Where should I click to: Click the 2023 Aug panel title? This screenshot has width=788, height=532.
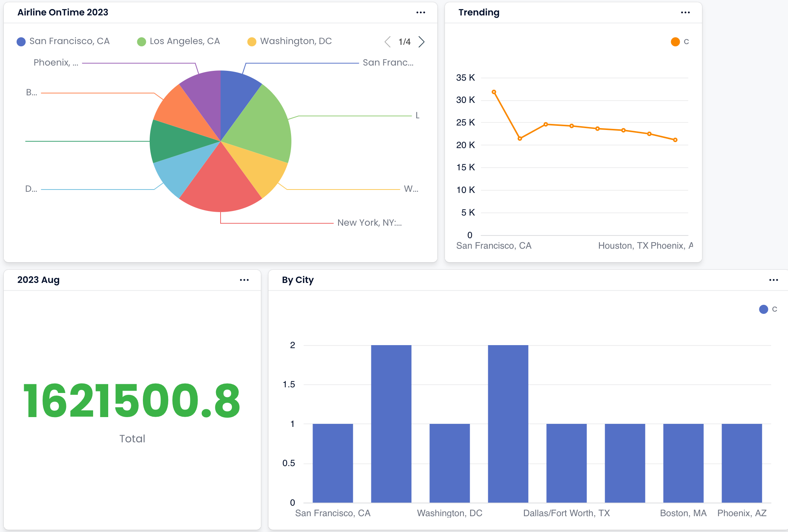coord(38,280)
